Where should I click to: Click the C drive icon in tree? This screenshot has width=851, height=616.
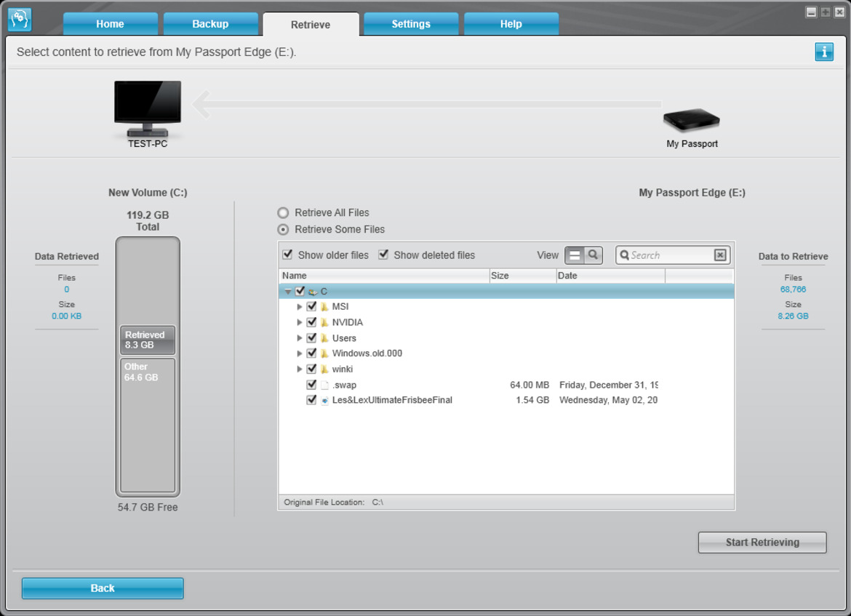click(x=313, y=292)
